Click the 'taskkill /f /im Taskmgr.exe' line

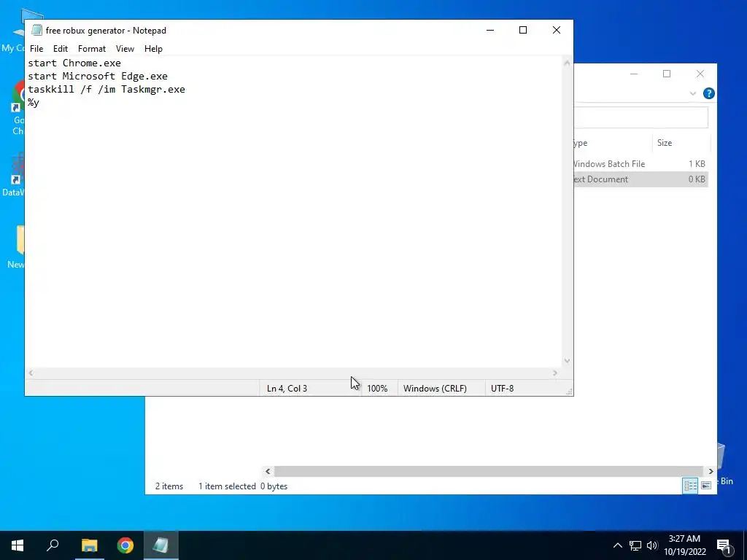(107, 90)
